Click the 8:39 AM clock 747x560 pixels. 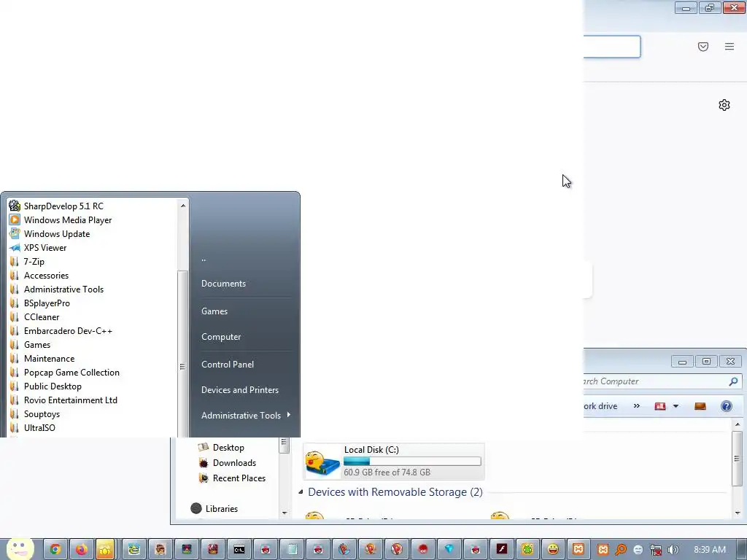[x=710, y=550]
